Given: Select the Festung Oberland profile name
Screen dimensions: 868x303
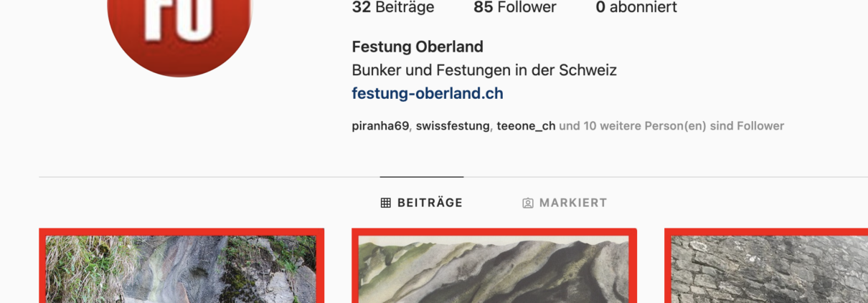Looking at the screenshot, I should coord(418,47).
